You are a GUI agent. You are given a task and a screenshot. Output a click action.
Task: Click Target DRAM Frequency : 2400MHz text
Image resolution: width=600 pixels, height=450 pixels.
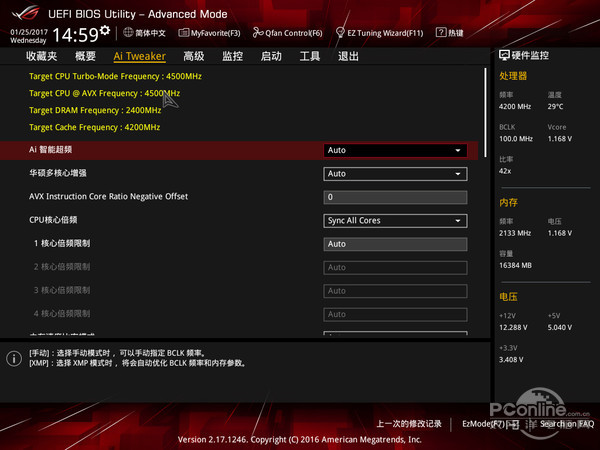tap(95, 110)
